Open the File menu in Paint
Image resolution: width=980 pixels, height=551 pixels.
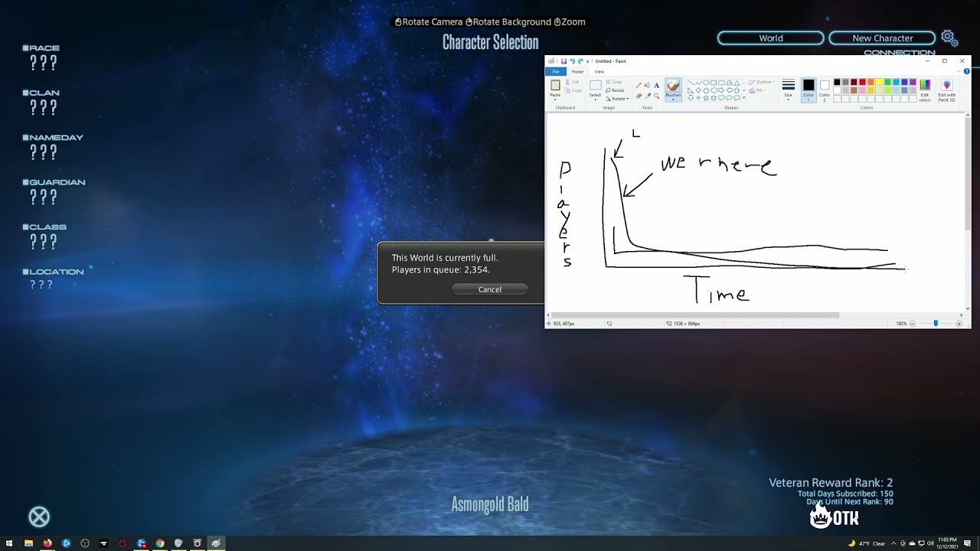[556, 72]
